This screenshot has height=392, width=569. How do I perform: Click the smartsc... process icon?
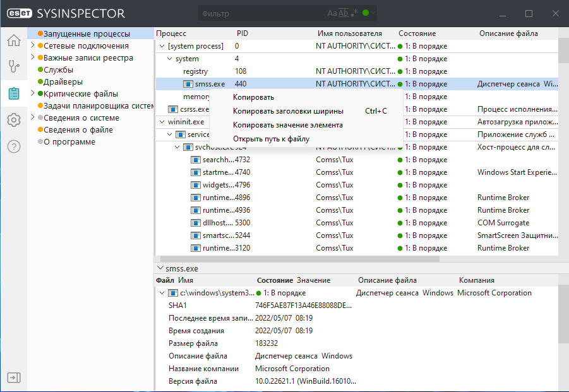point(196,235)
